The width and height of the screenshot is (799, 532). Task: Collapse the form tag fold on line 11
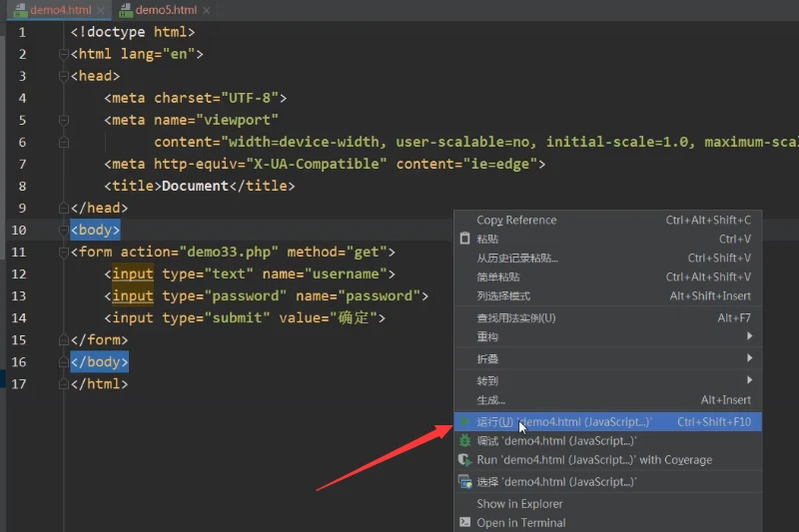tap(64, 252)
